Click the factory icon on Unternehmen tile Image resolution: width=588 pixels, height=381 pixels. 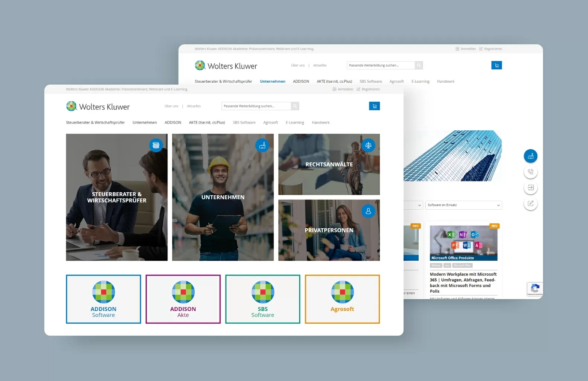click(x=262, y=145)
